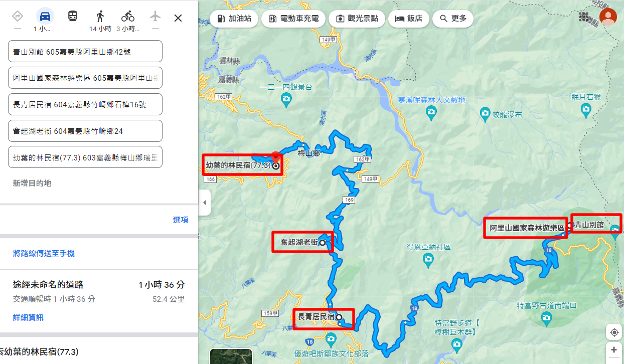The image size is (624, 364).
Task: Show 電動車充電 charging stations
Action: click(293, 19)
